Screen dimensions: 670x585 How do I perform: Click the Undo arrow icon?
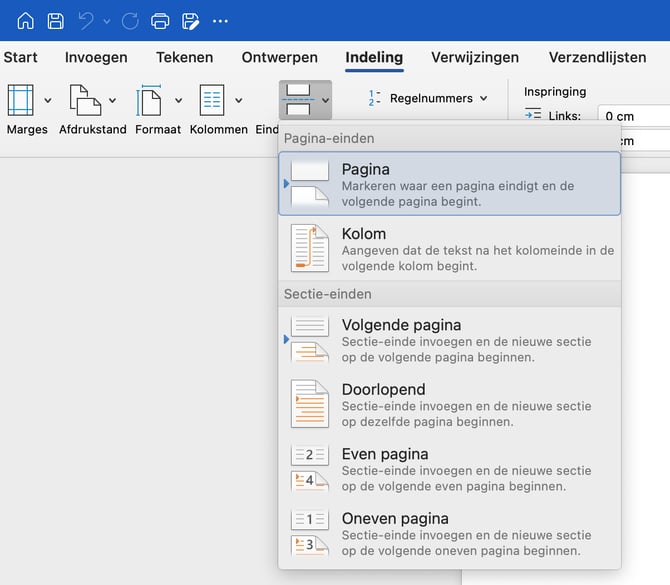click(86, 21)
